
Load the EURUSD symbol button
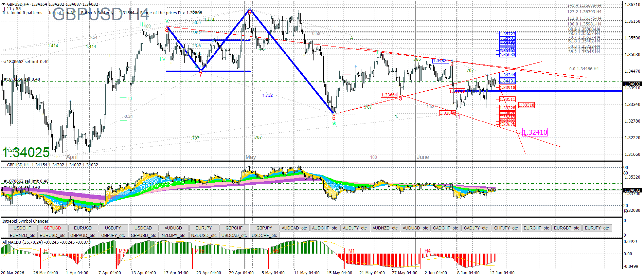click(83, 228)
